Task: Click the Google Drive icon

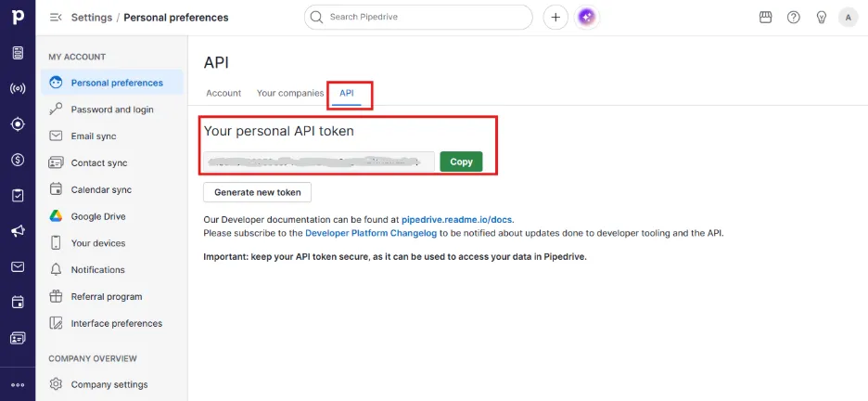Action: click(x=56, y=216)
